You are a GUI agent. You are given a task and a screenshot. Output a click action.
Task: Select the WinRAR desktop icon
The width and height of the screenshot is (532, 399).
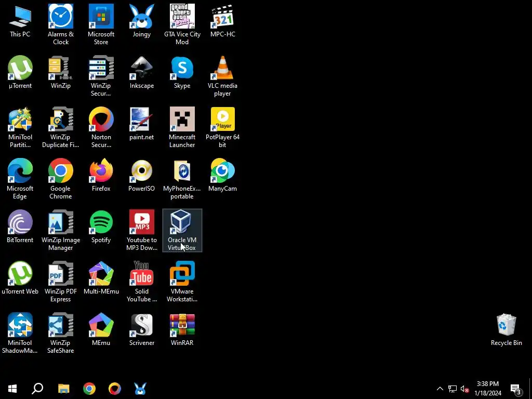point(182,329)
